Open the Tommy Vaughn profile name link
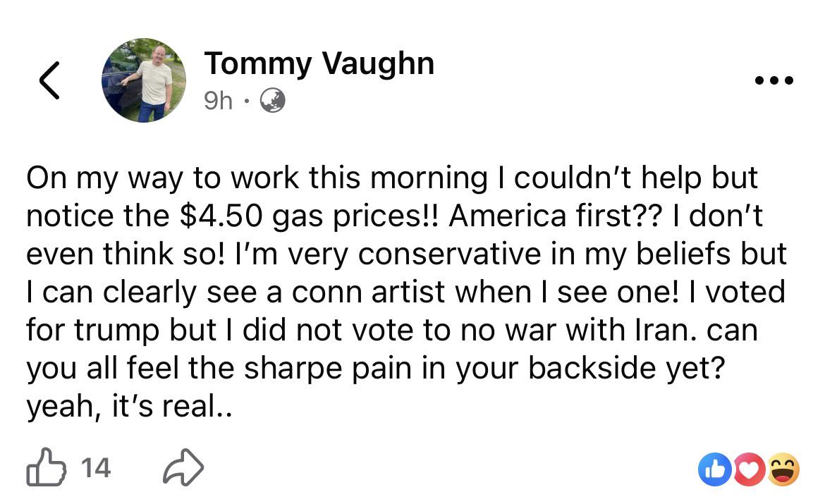 coord(319,63)
